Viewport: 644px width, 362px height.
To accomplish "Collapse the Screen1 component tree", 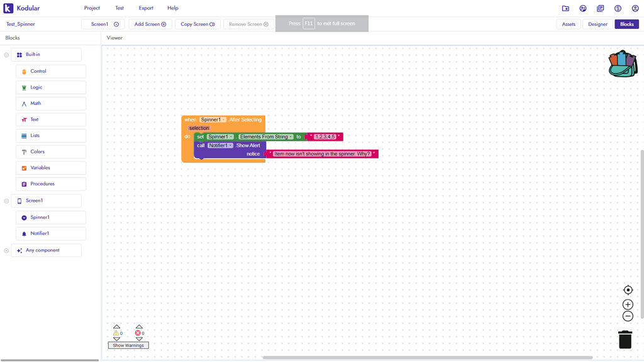I will point(6,201).
